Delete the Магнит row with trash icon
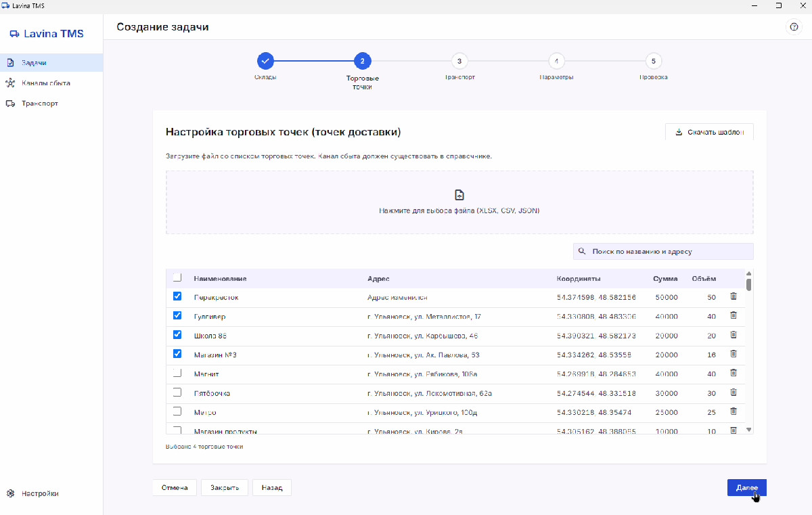The image size is (812, 515). point(733,373)
